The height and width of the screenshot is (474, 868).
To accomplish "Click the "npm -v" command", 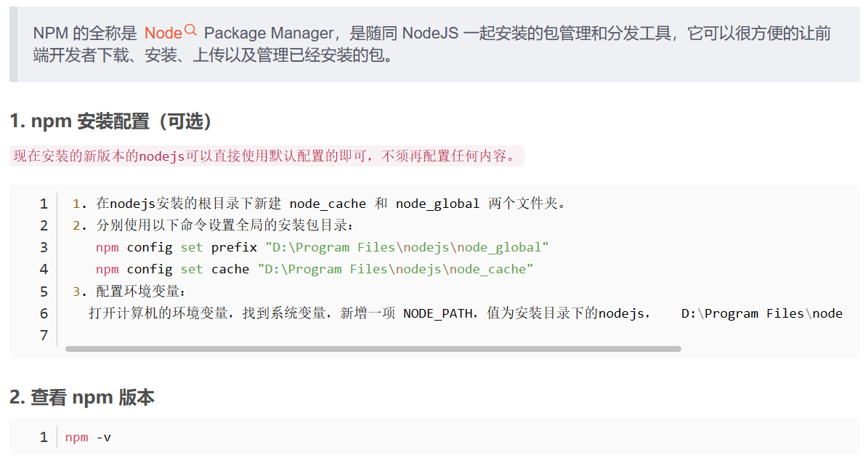I will point(88,438).
